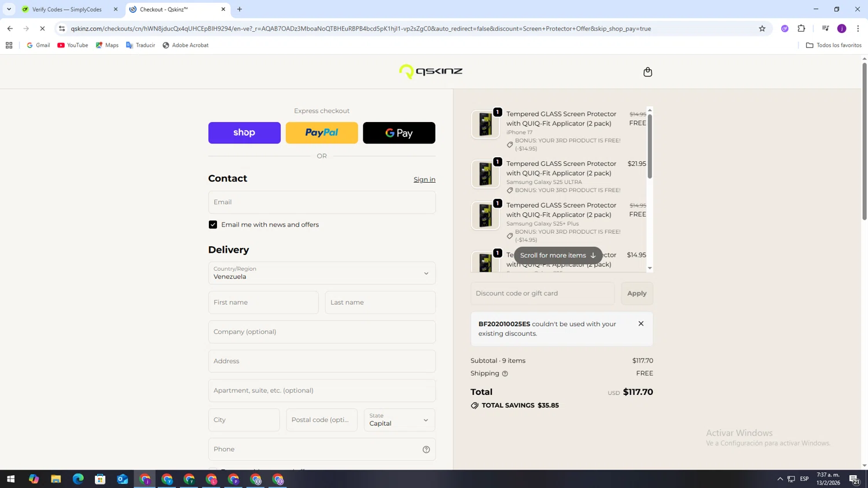Image resolution: width=868 pixels, height=488 pixels.
Task: Select the Checkout - Qskinz tab
Action: (x=177, y=9)
